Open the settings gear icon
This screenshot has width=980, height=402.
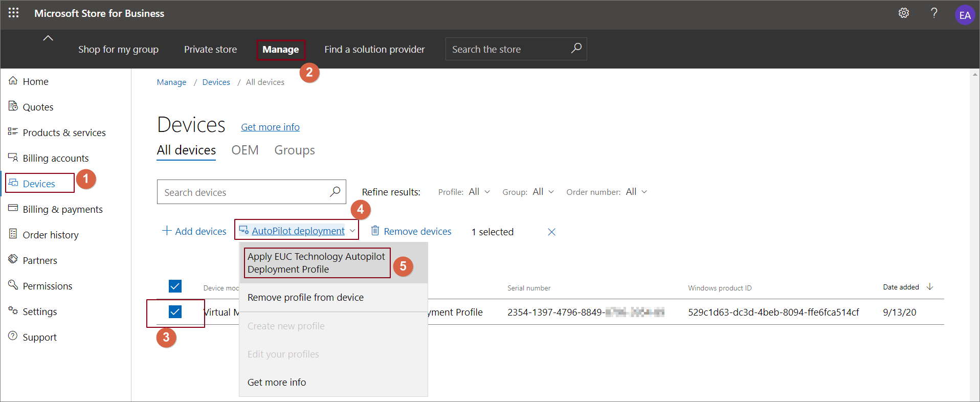coord(904,13)
